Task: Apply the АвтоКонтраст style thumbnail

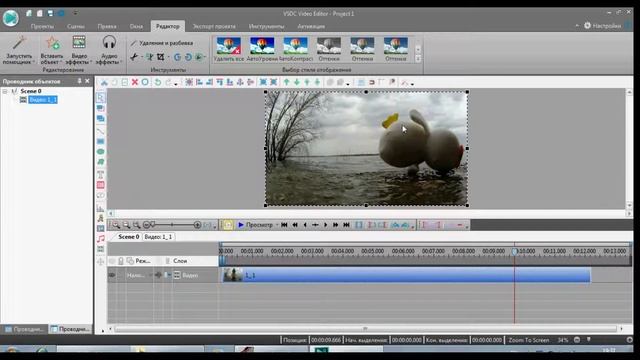Action: [x=296, y=49]
